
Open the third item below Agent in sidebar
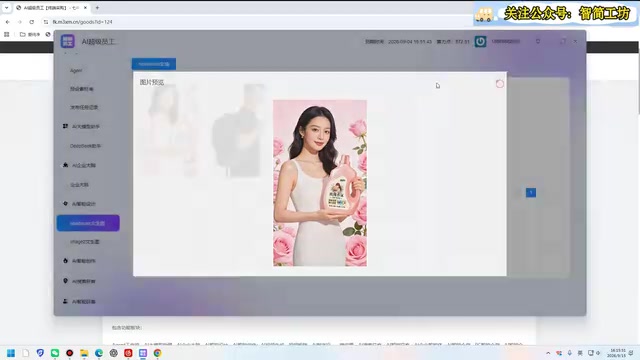tap(84, 107)
